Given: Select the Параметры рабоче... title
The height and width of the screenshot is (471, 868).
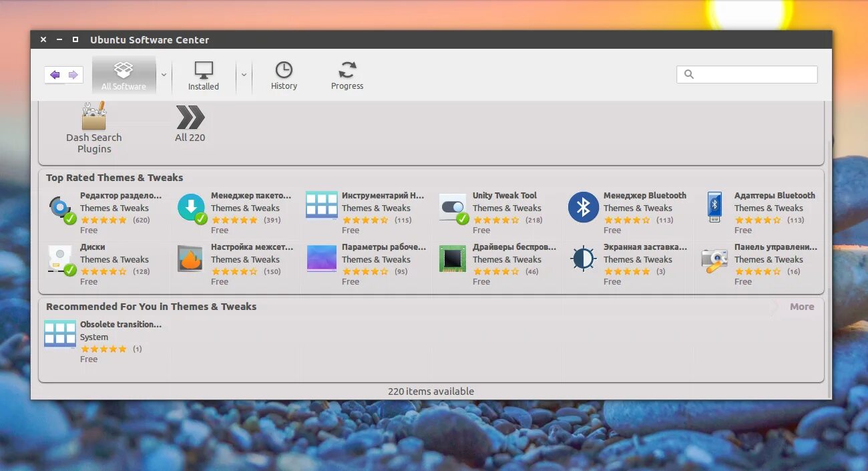Looking at the screenshot, I should pyautogui.click(x=384, y=247).
